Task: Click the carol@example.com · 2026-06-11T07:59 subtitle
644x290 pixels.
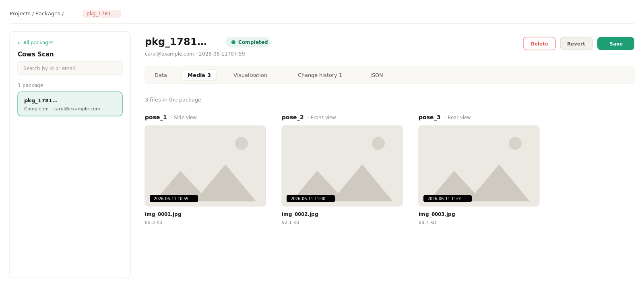Action: [x=195, y=54]
